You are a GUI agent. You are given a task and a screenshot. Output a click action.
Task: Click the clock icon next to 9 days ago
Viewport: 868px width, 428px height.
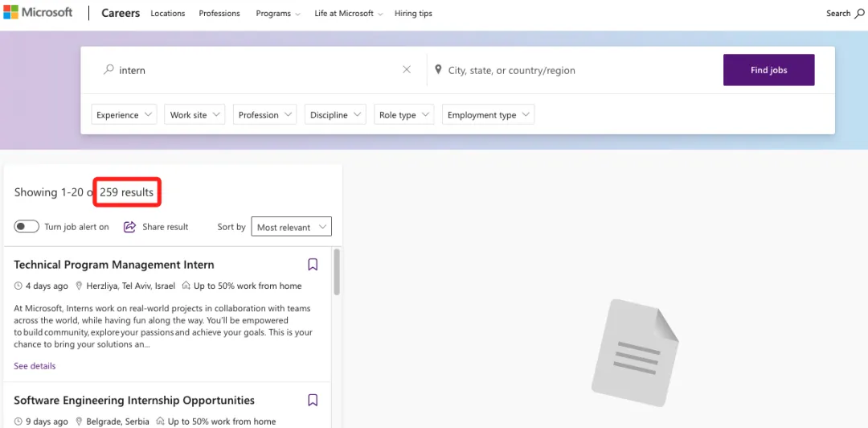[18, 422]
